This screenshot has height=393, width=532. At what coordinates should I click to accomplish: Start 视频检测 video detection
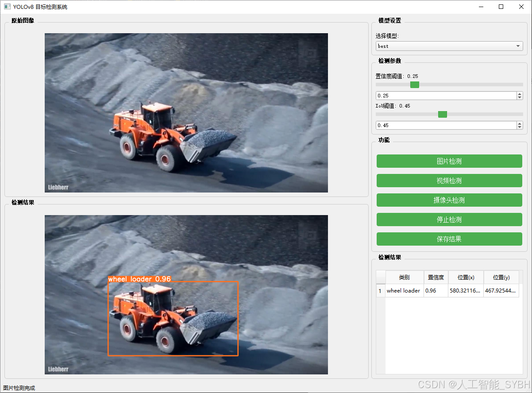[449, 181]
